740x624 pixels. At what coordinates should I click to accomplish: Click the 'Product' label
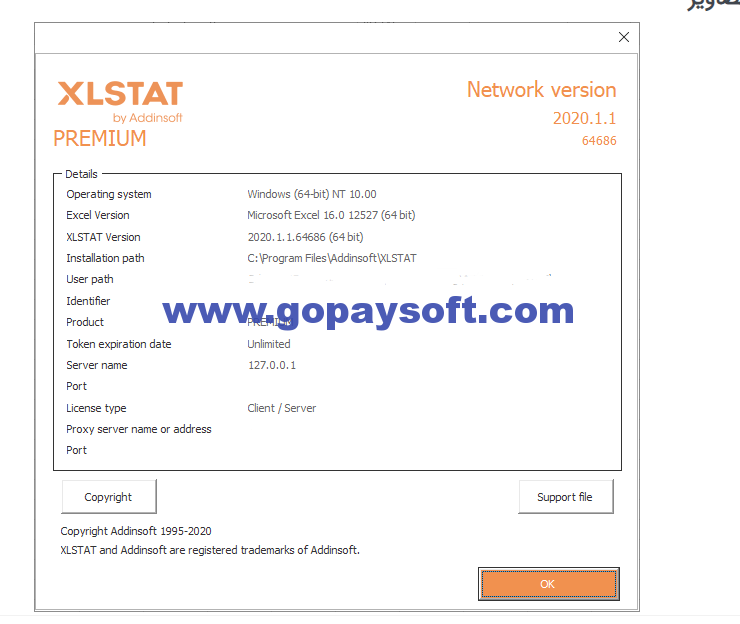(x=85, y=322)
